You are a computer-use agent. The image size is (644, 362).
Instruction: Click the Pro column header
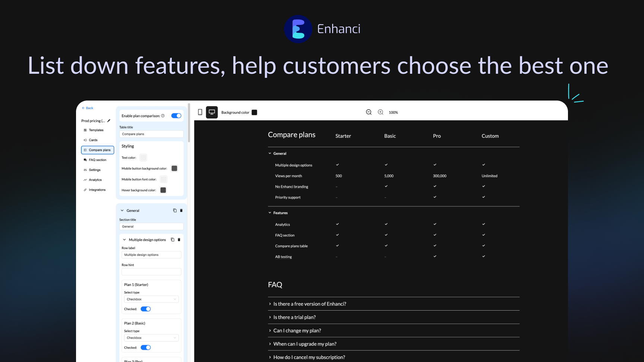437,136
